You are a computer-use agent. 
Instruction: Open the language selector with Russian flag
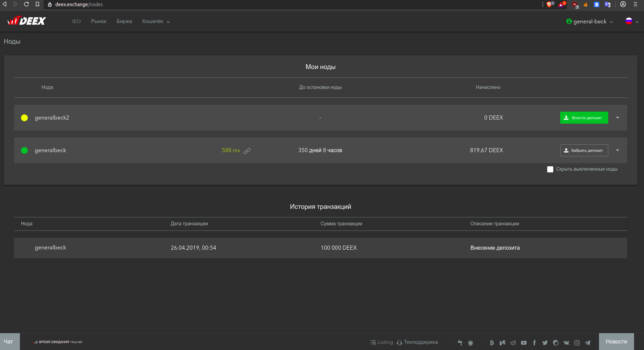[632, 21]
